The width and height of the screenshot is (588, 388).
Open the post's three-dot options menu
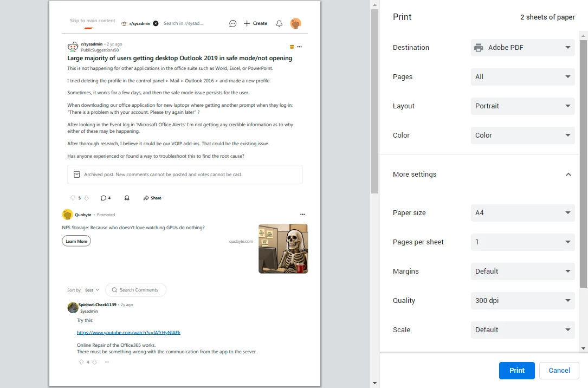coord(299,47)
